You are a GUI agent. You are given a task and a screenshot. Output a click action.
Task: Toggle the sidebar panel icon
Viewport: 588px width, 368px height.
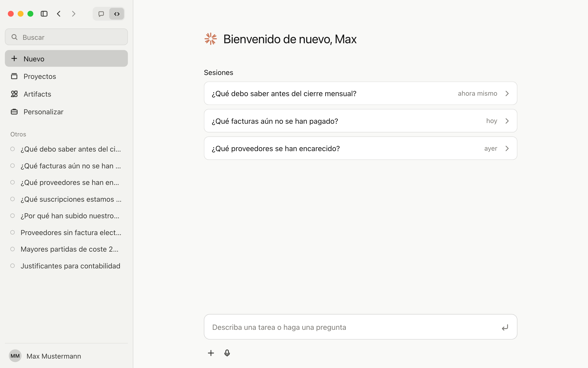pyautogui.click(x=44, y=14)
